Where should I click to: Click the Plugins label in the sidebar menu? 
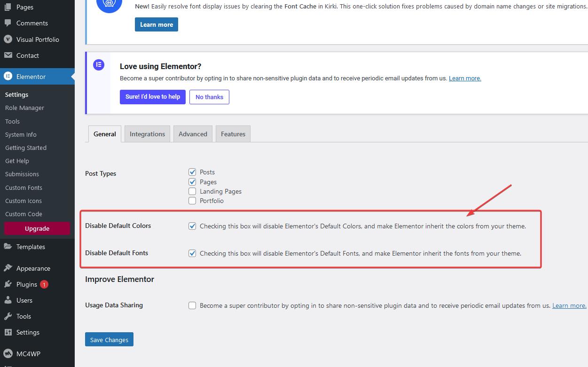27,284
